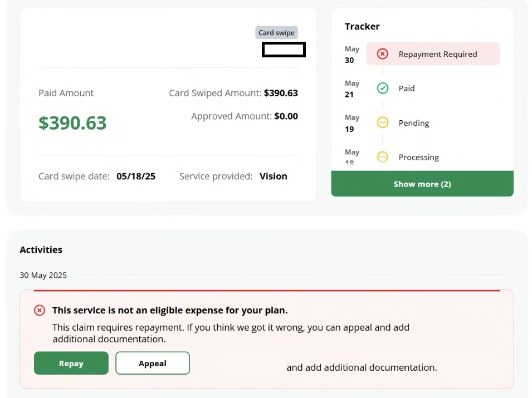
Task: Click the Approved Amount $0.00 value
Action: [x=286, y=116]
